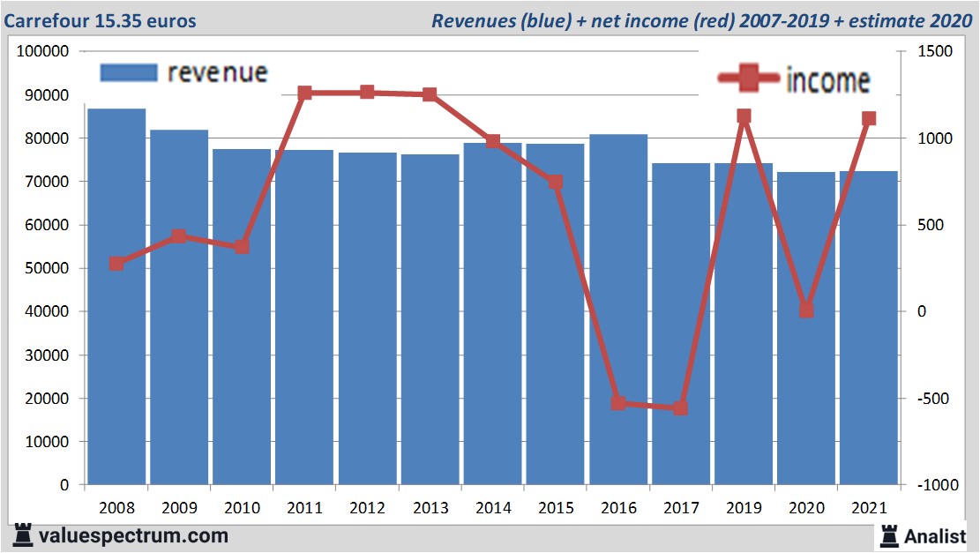Select the 2008 revenue bar
The image size is (980, 553).
(116, 296)
